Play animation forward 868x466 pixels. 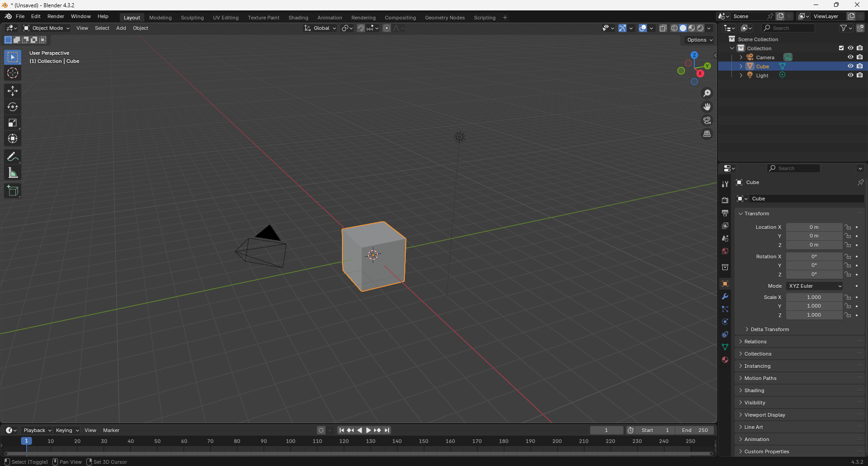369,430
